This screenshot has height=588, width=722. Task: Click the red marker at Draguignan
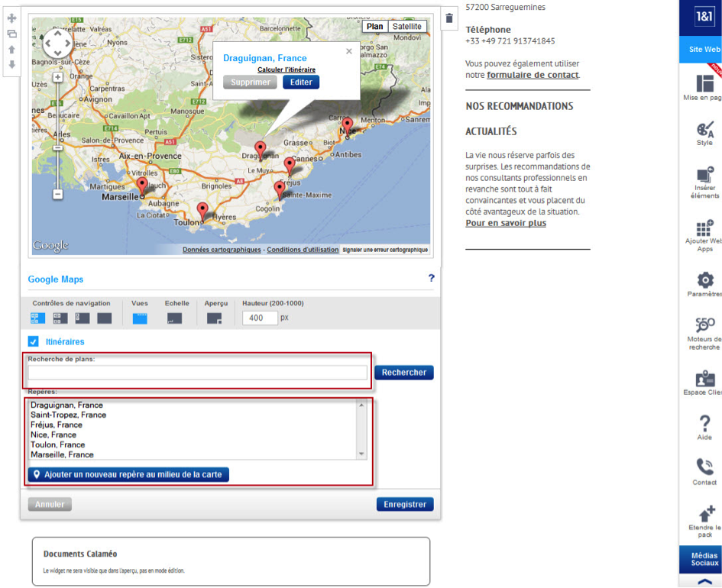(x=261, y=150)
